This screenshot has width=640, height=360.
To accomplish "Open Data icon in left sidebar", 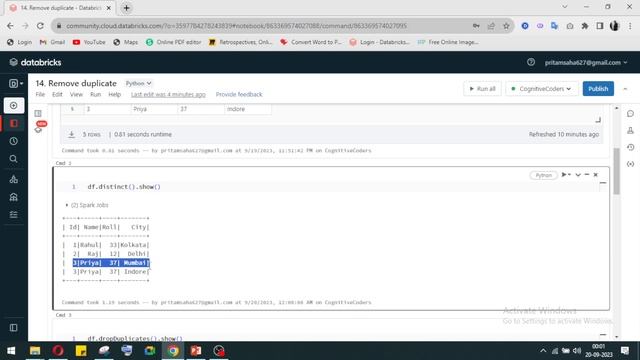I will 13,179.
